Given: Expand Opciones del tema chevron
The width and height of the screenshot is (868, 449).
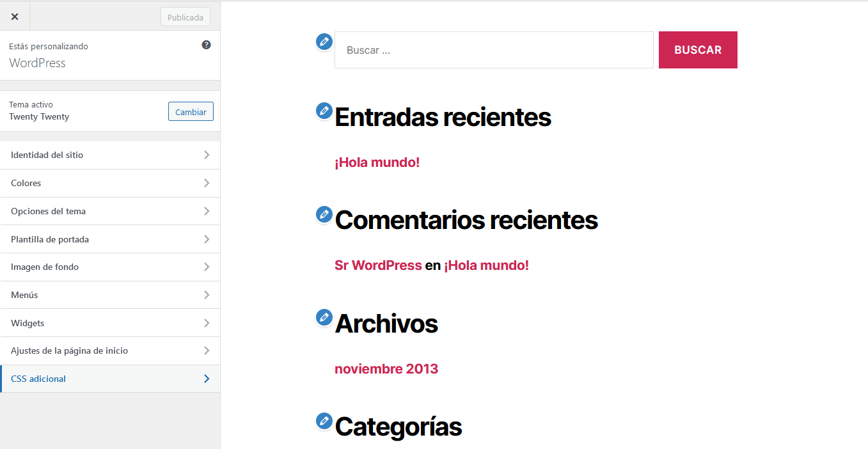Looking at the screenshot, I should [x=206, y=211].
